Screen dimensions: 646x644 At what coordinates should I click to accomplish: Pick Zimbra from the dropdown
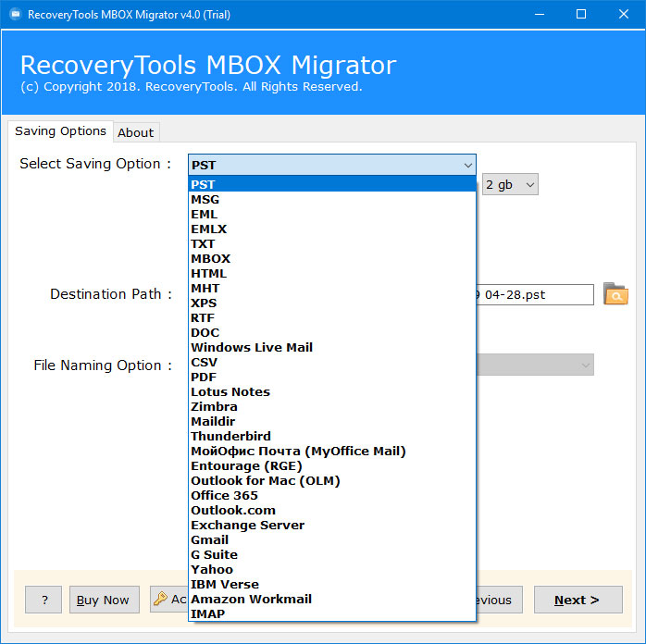[x=332, y=407]
